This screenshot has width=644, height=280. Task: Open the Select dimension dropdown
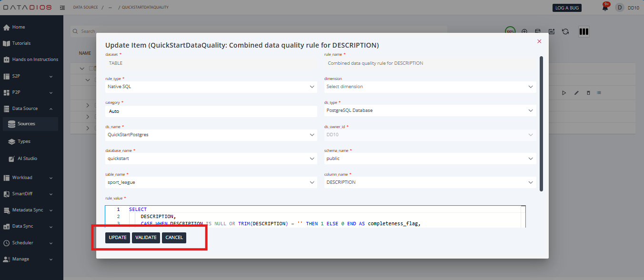(430, 87)
